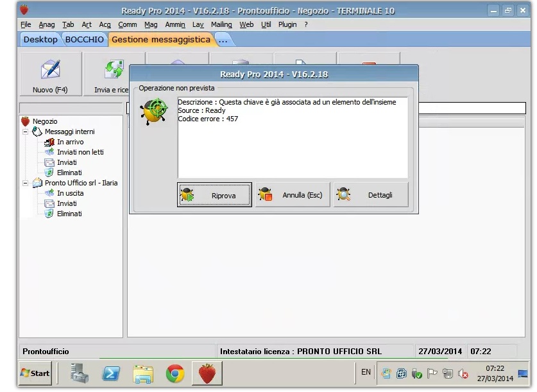Open the Util menu

click(x=266, y=24)
